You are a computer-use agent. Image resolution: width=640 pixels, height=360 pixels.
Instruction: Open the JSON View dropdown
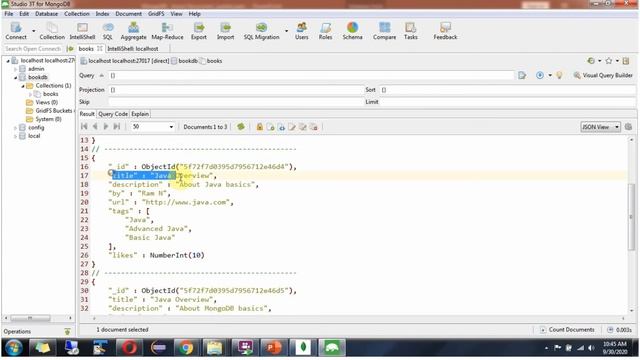click(x=600, y=127)
